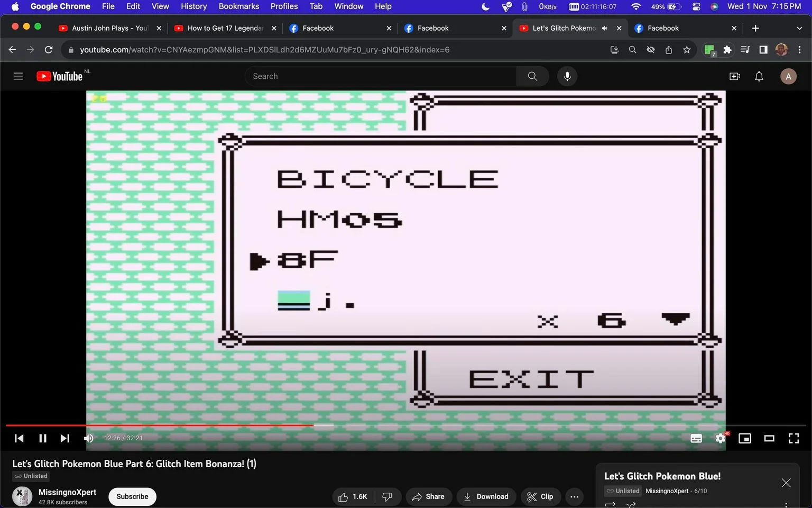Screen dimensions: 812x508
Task: Open the Bookmarks menu in menu bar
Action: pyautogui.click(x=239, y=6)
